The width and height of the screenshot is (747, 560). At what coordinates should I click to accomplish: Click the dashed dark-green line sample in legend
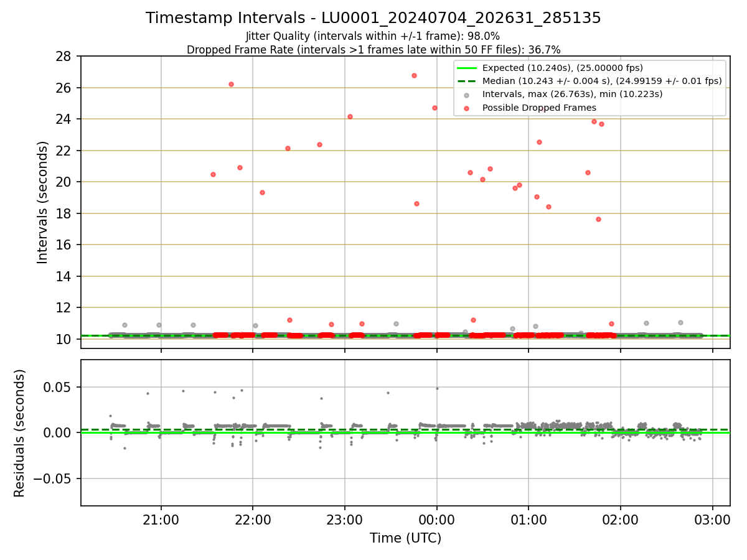click(x=467, y=81)
